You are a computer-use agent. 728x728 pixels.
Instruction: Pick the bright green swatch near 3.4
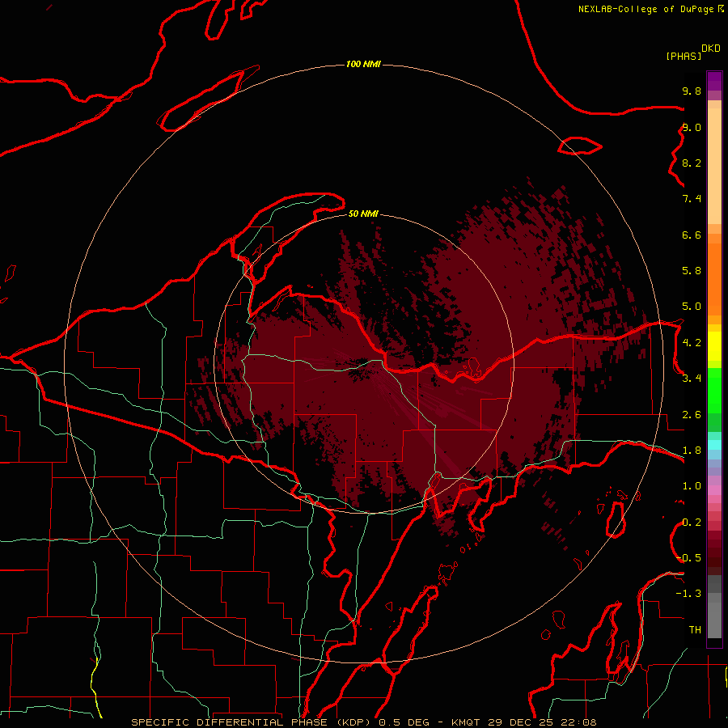click(x=714, y=391)
